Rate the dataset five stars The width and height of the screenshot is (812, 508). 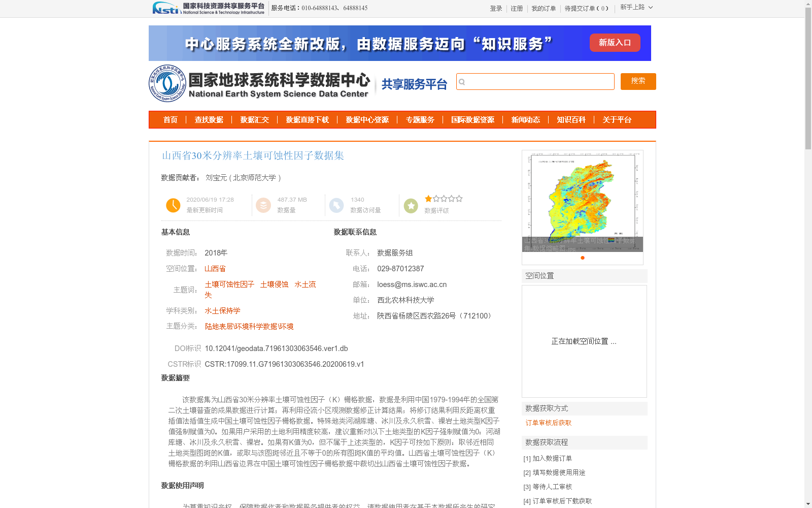[x=459, y=199]
